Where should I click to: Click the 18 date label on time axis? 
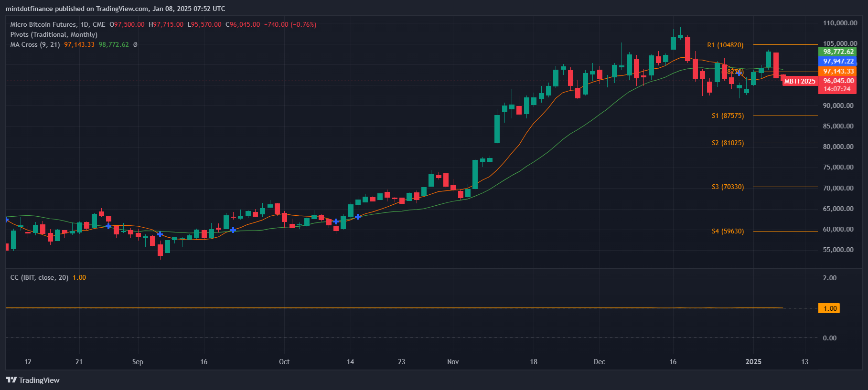534,362
